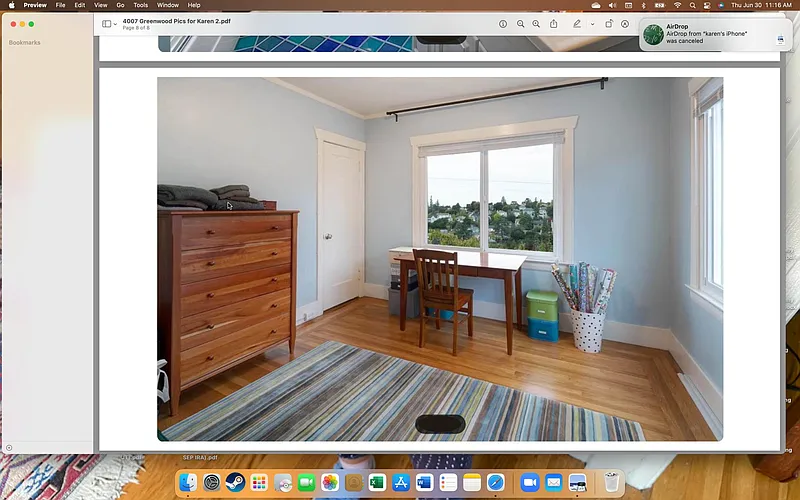
Task: Open the Share button in Preview toolbar
Action: pyautogui.click(x=553, y=24)
